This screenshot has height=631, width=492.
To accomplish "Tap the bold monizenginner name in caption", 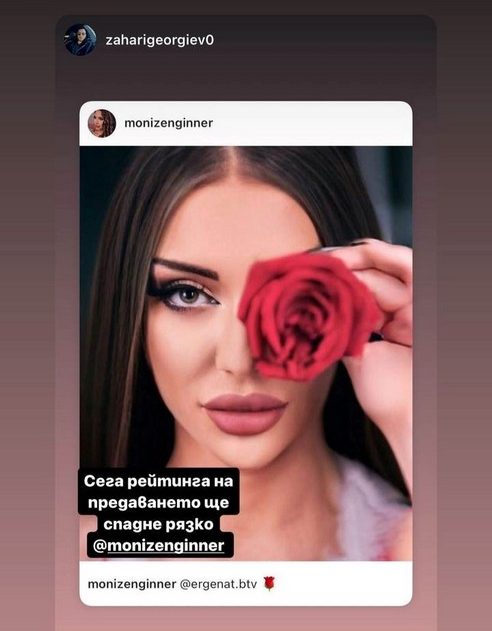I will [132, 584].
